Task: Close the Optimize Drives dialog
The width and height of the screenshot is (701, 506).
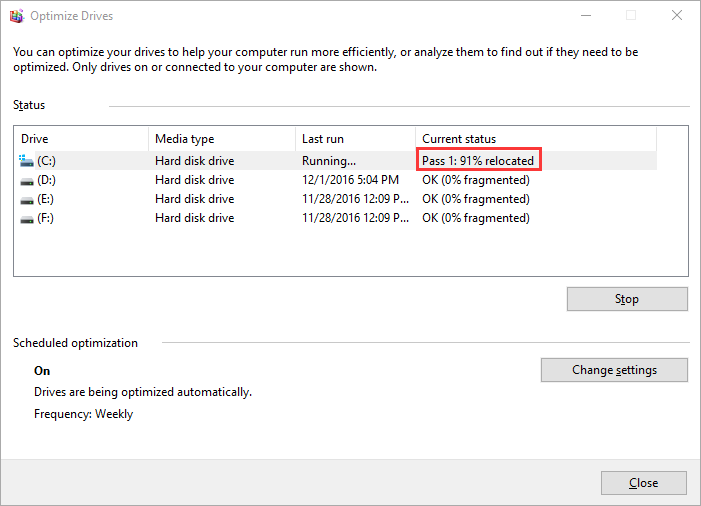Action: (643, 483)
